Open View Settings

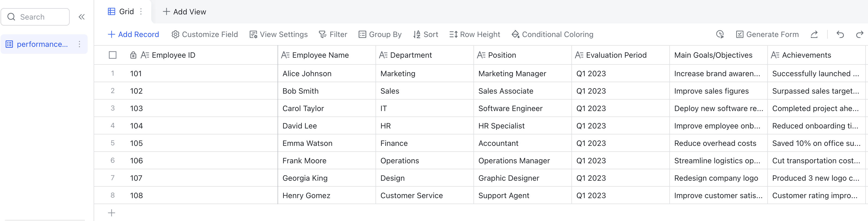[x=278, y=34]
